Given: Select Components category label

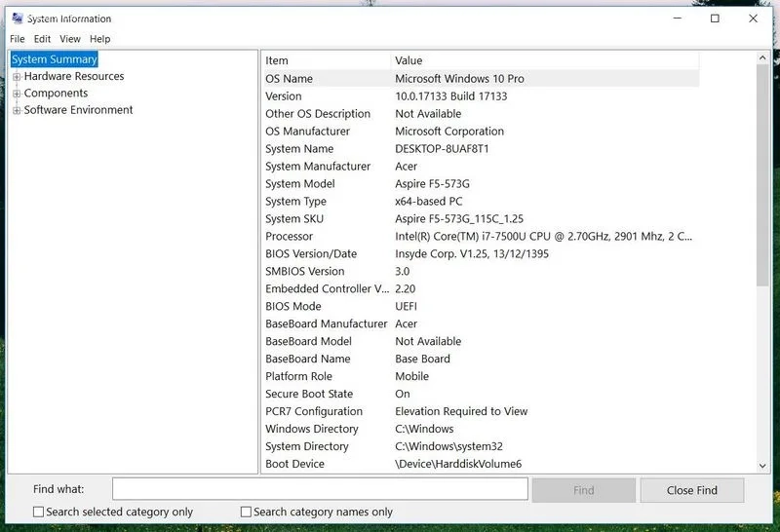Looking at the screenshot, I should tap(56, 93).
